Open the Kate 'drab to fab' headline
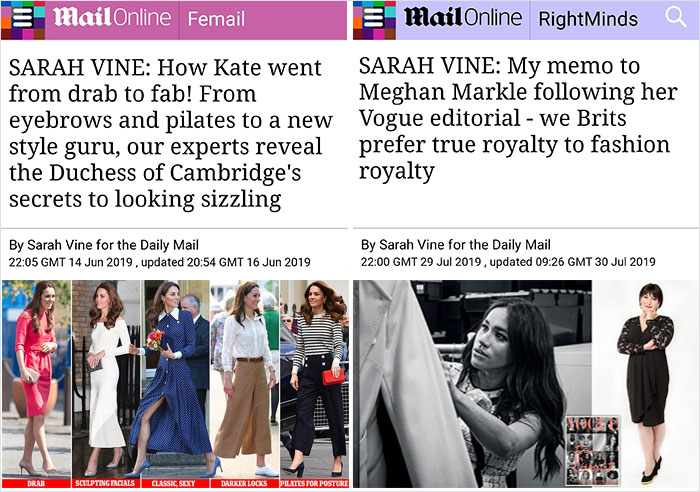The image size is (700, 492). pos(166,135)
